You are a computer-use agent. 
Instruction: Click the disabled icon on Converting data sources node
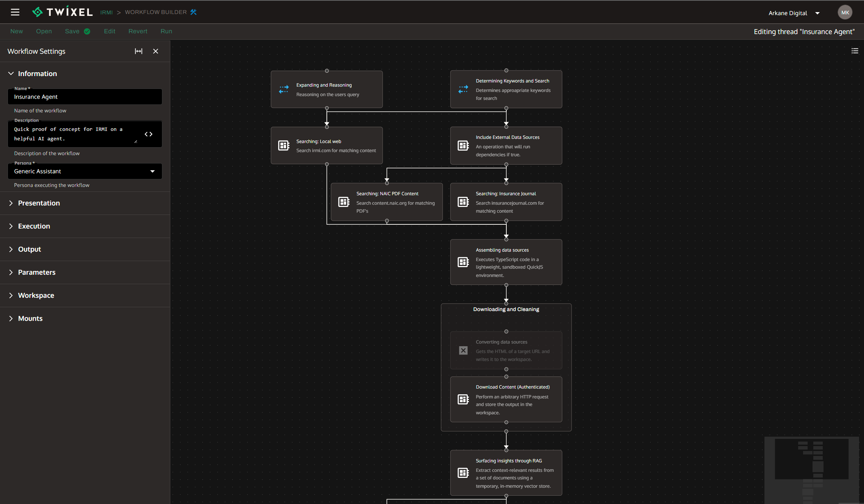pos(463,350)
